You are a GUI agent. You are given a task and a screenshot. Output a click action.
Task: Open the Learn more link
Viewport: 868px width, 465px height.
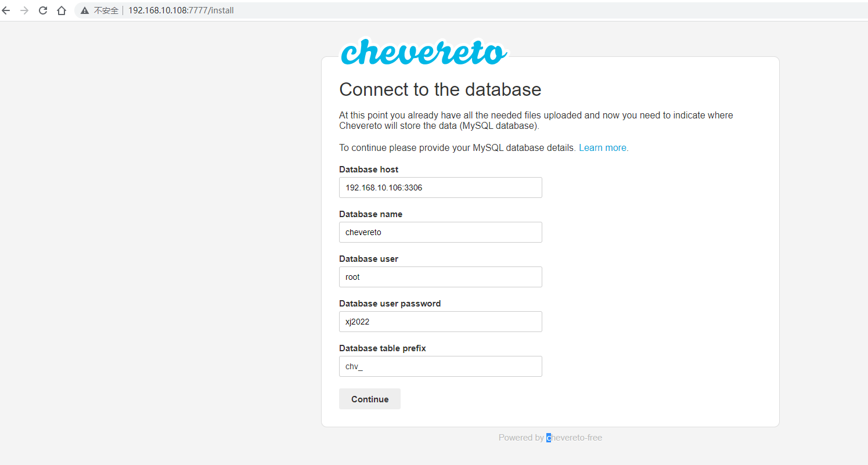603,148
